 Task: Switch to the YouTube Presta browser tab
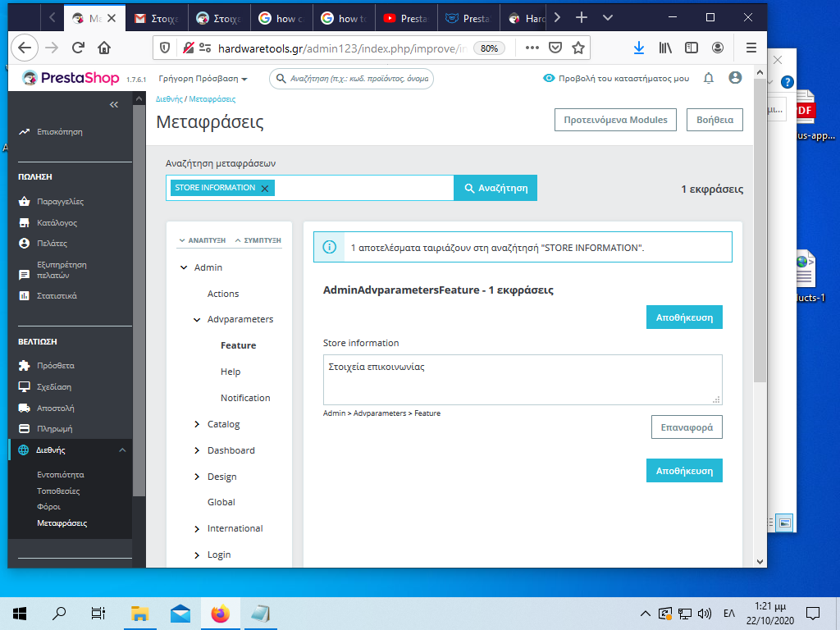[406, 18]
